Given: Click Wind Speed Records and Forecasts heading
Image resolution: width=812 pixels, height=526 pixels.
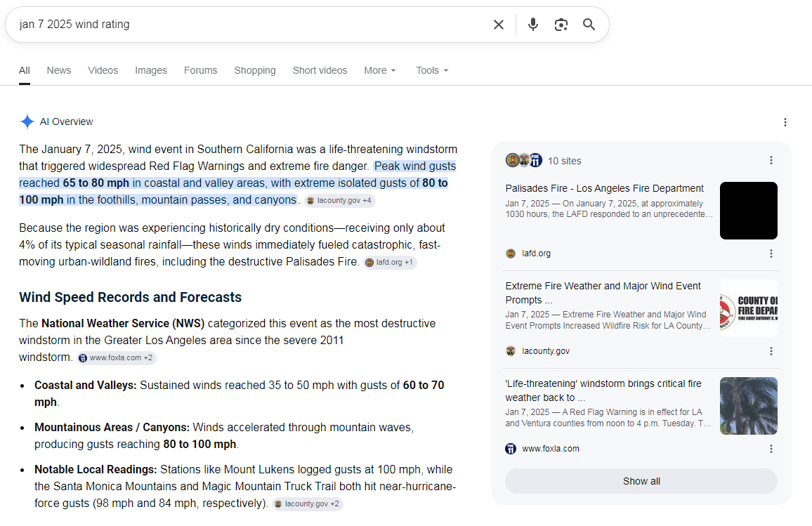Looking at the screenshot, I should [x=131, y=297].
